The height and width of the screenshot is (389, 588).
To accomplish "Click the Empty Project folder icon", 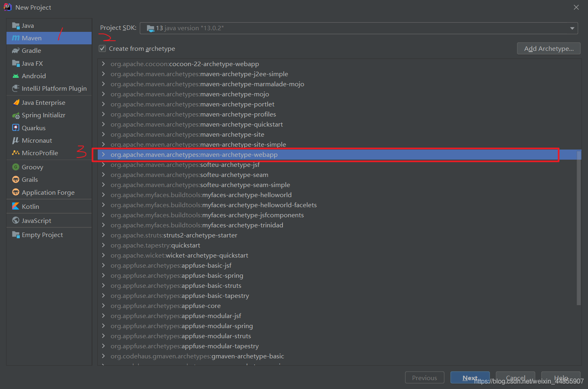I will pyautogui.click(x=16, y=235).
